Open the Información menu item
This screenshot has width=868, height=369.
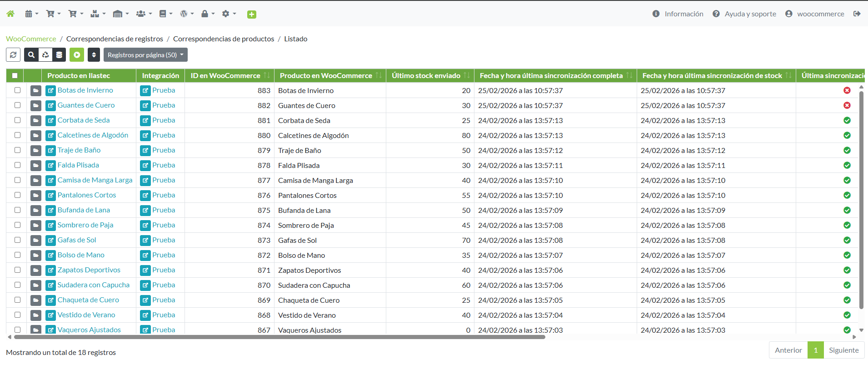[x=678, y=14]
